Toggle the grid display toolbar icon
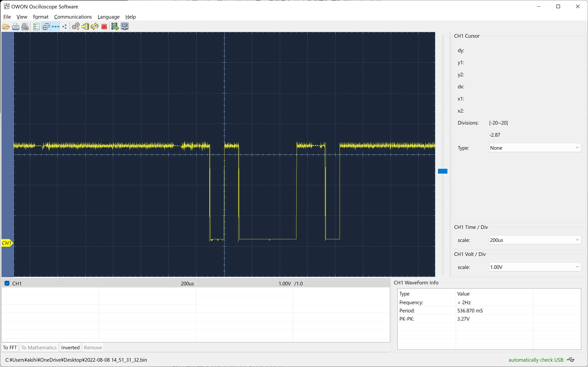 pos(46,27)
